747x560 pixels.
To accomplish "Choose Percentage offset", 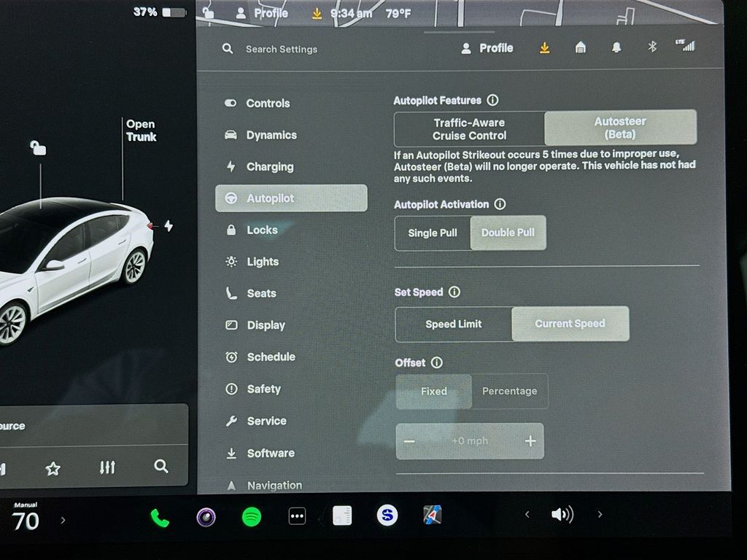I will click(510, 391).
